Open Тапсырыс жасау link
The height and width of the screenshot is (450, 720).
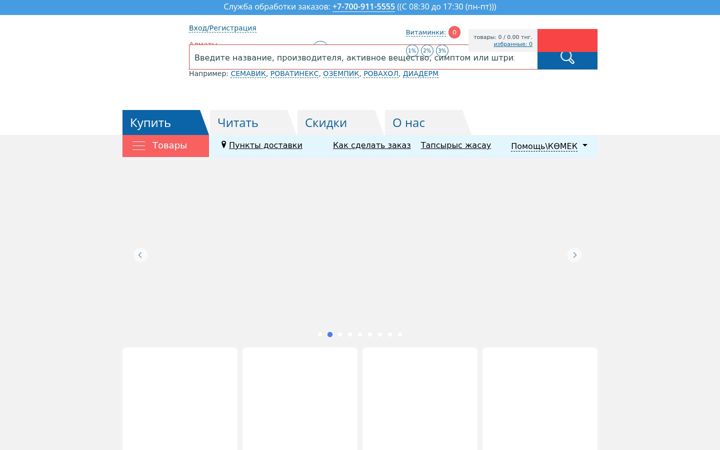tap(456, 145)
